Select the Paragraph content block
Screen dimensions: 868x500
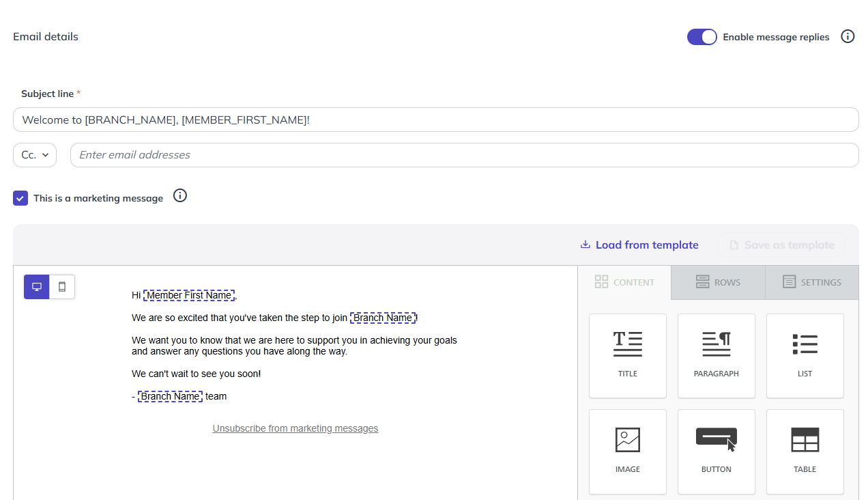[x=717, y=356]
